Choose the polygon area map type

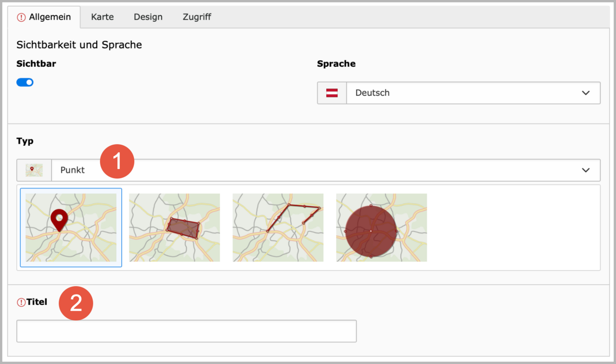pyautogui.click(x=175, y=227)
